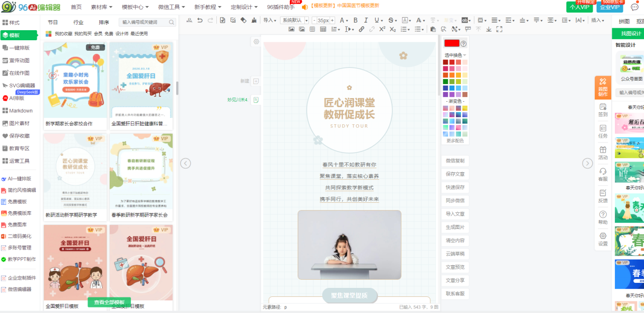Image resolution: width=644 pixels, height=313 pixels.
Task: Open the 首图制作 cover maker tool
Action: pyautogui.click(x=603, y=88)
